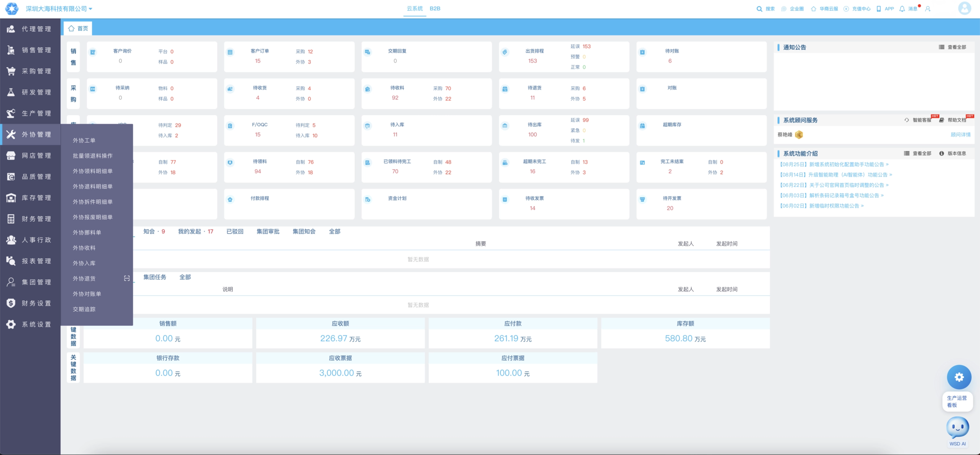
Task: Open 生产管理 robot arm icon
Action: click(11, 114)
